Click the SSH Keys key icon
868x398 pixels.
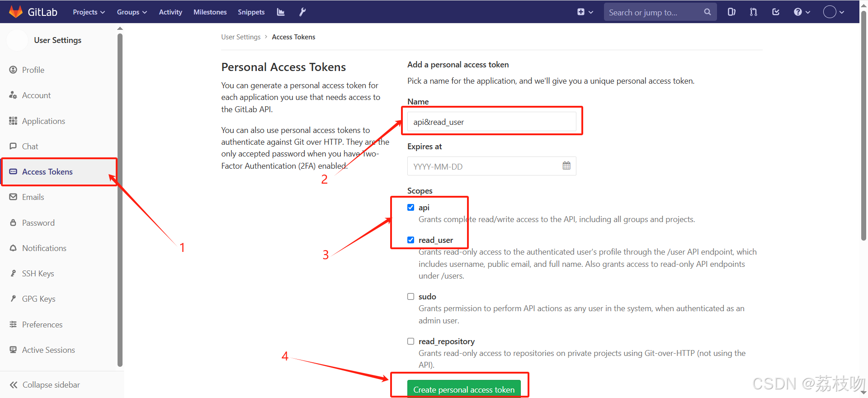coord(13,273)
